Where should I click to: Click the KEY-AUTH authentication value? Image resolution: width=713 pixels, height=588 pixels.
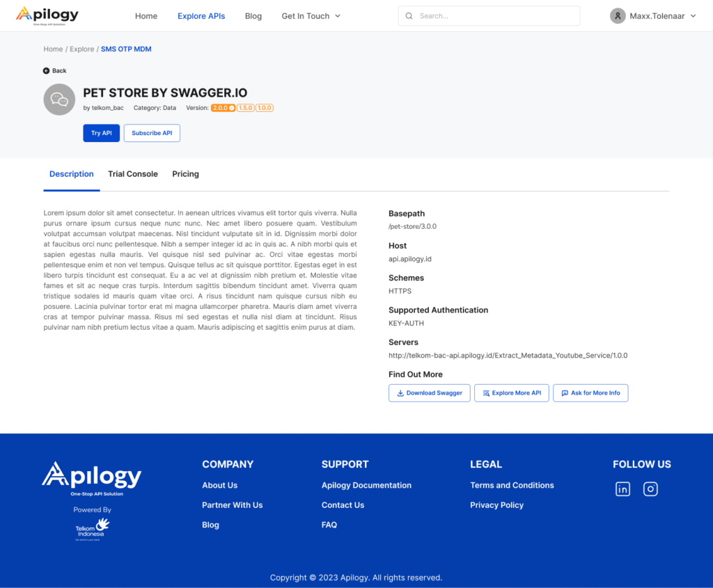(406, 323)
